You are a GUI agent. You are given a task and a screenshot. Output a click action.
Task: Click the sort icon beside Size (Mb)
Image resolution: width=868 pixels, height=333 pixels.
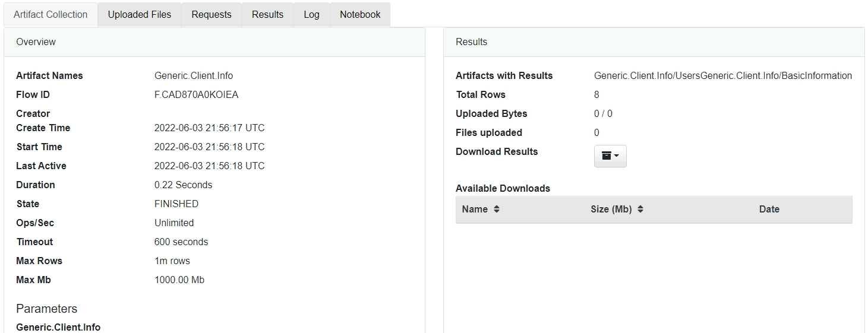coord(640,210)
